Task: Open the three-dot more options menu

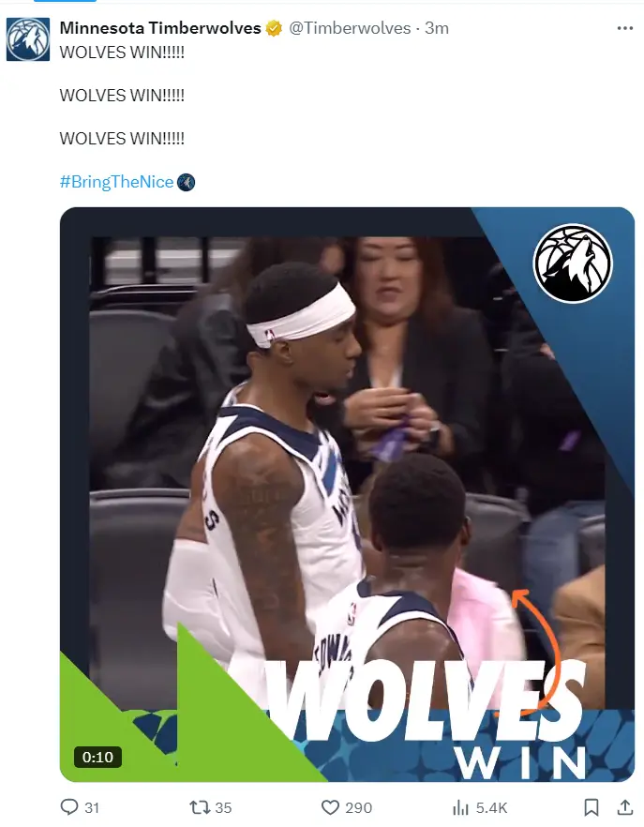Action: 624,28
